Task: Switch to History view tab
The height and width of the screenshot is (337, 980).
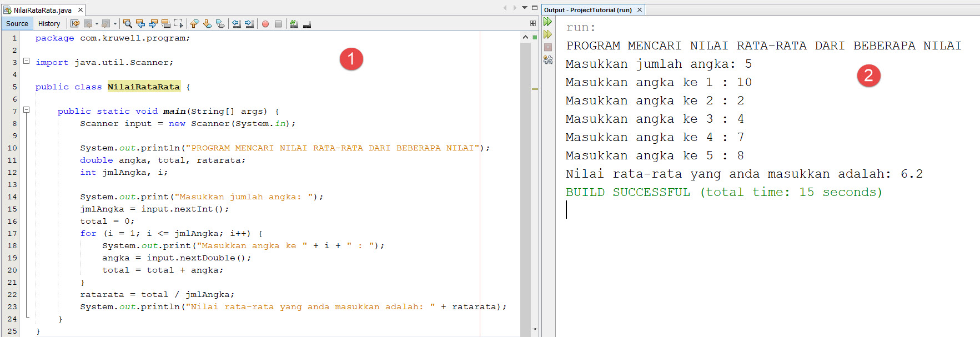Action: coord(49,24)
